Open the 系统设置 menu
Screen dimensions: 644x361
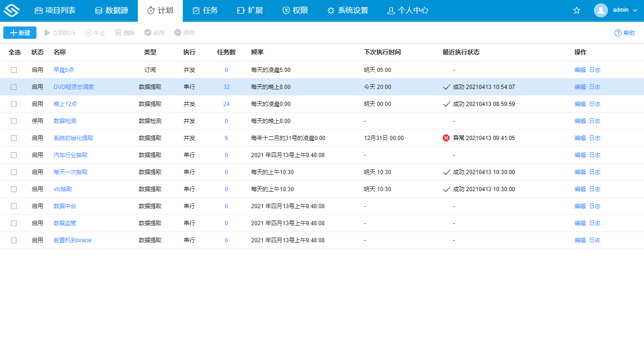pos(348,9)
